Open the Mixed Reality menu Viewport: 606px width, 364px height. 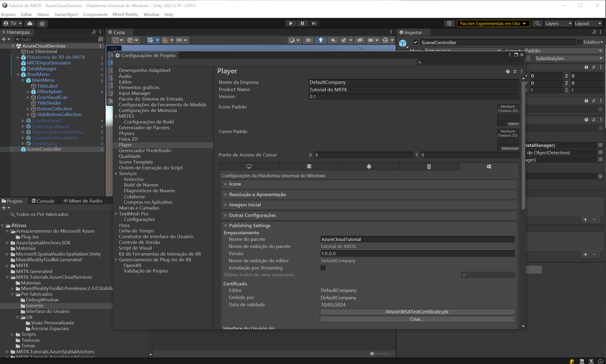[125, 14]
